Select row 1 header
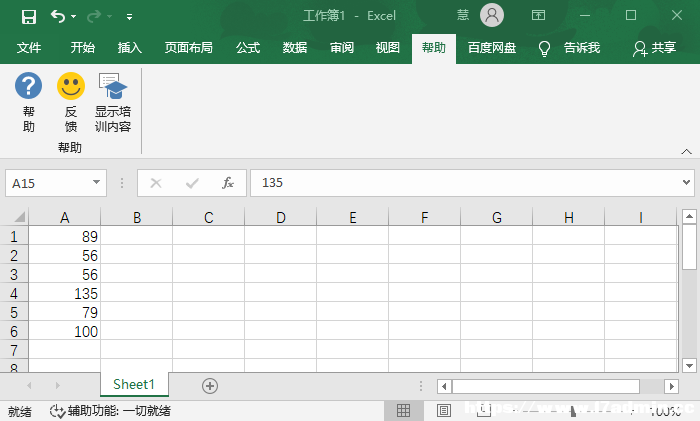Image resolution: width=700 pixels, height=421 pixels. pos(14,236)
